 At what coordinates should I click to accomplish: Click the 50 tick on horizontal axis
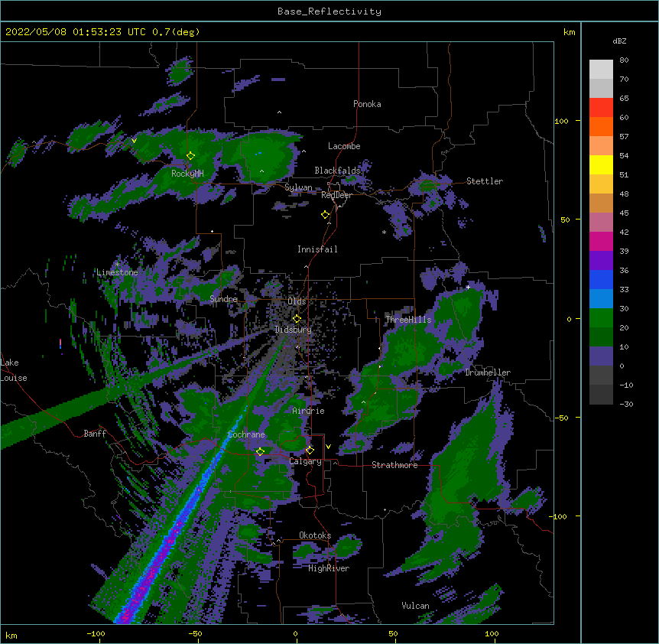point(393,633)
